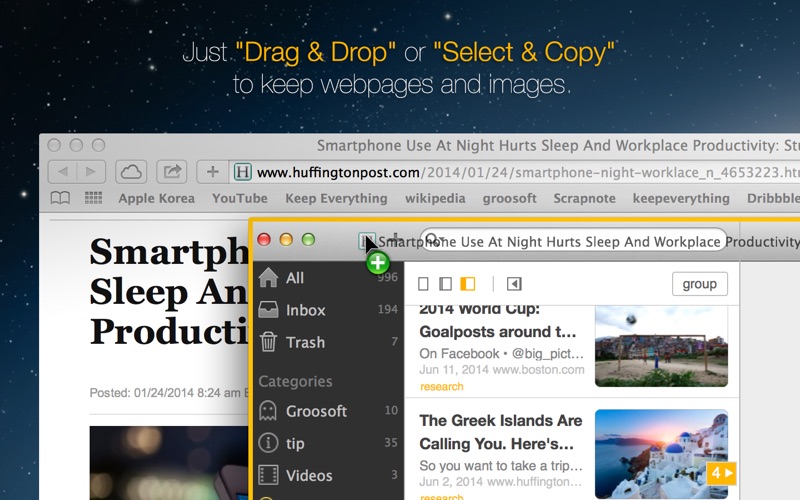Viewport: 800px width, 500px height.
Task: Select All in Keep Everything sidebar
Action: pos(328,278)
